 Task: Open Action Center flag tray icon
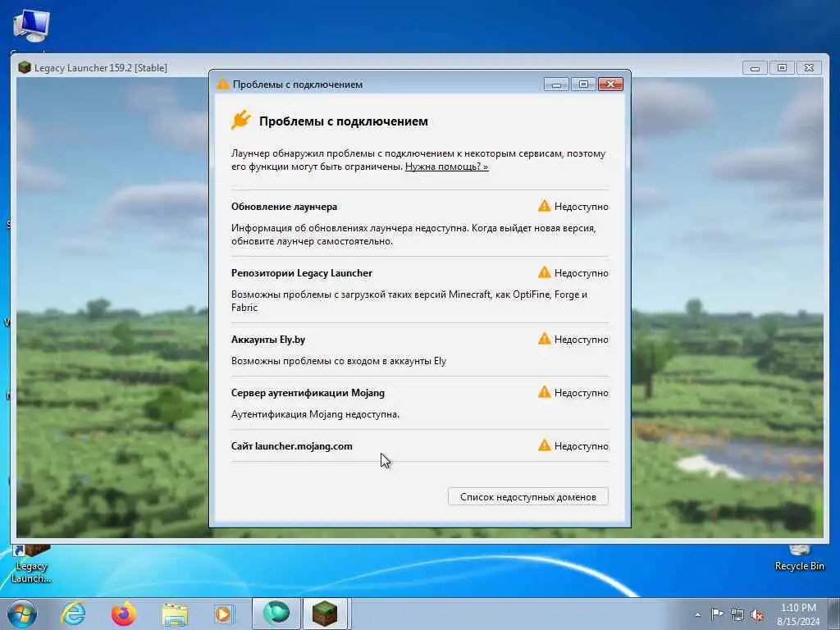coord(717,614)
